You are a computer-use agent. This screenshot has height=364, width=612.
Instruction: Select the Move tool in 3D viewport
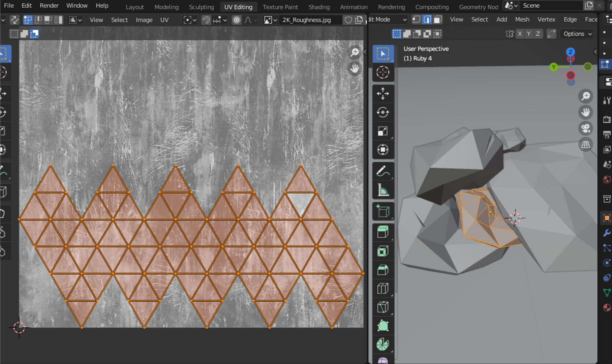(x=383, y=94)
